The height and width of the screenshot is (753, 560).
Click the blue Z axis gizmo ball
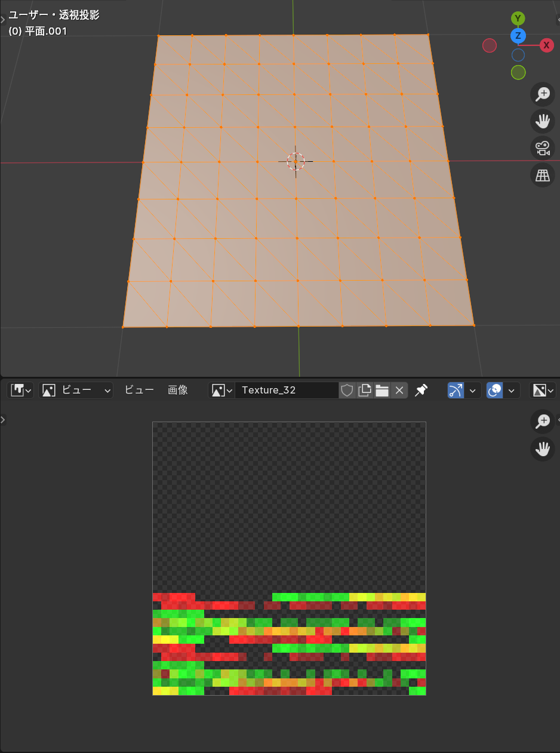(518, 36)
